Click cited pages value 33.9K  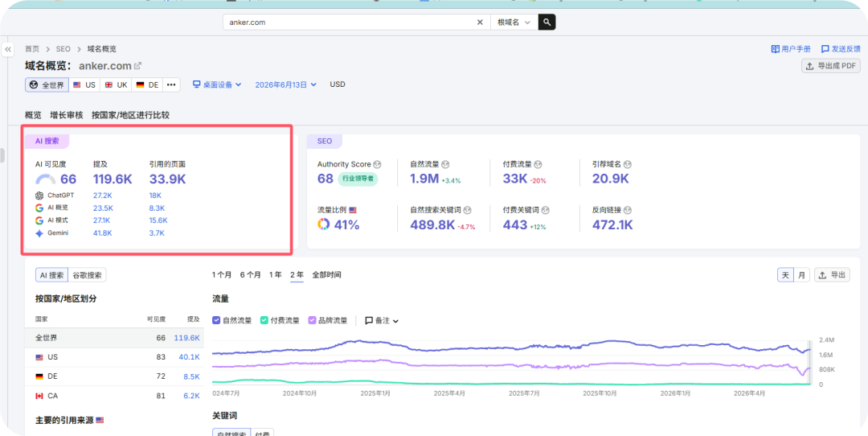168,179
